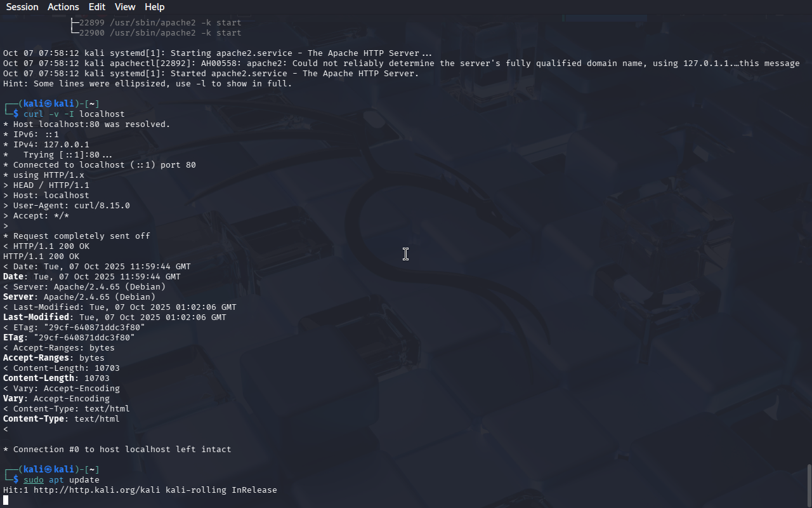Click the kali㉿kali prompt above sudo apt
Viewport: 812px width, 508px height.
pos(49,470)
